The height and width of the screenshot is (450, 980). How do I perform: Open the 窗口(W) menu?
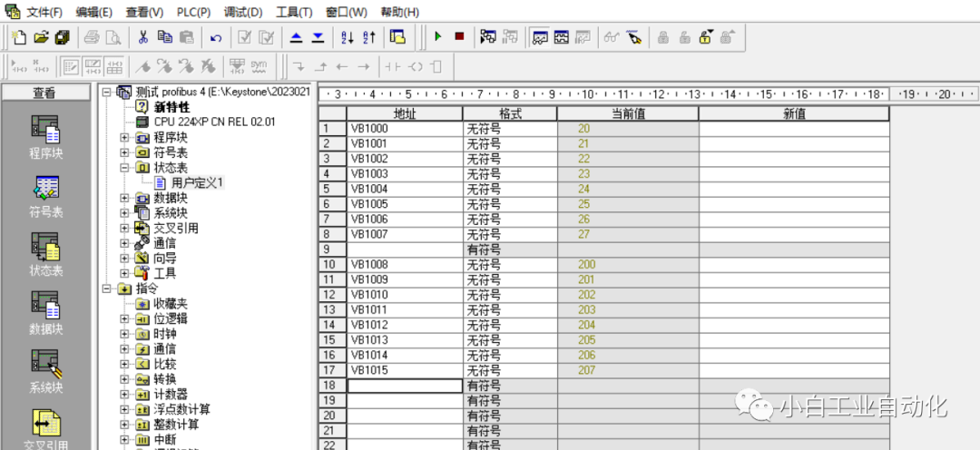(x=347, y=12)
